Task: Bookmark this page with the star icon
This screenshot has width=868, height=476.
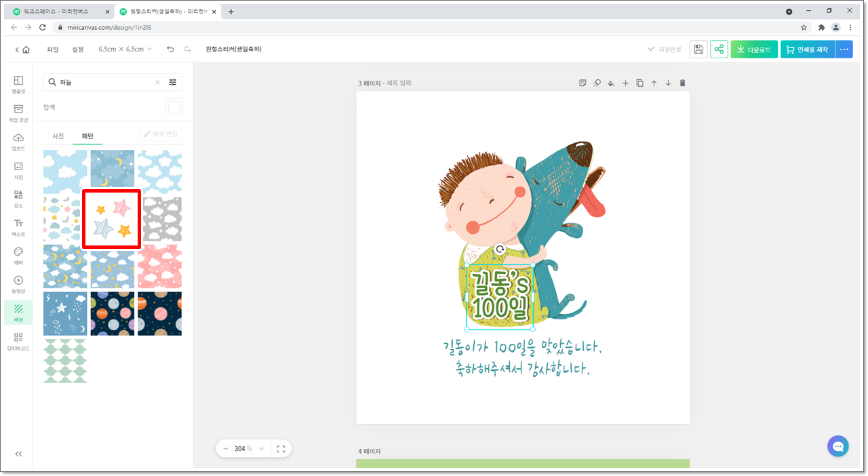Action: (804, 27)
